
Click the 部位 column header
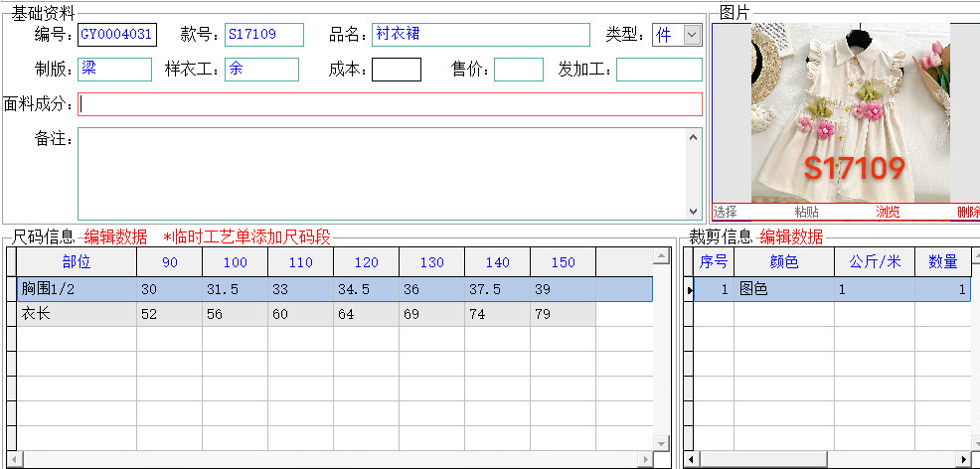(x=77, y=262)
